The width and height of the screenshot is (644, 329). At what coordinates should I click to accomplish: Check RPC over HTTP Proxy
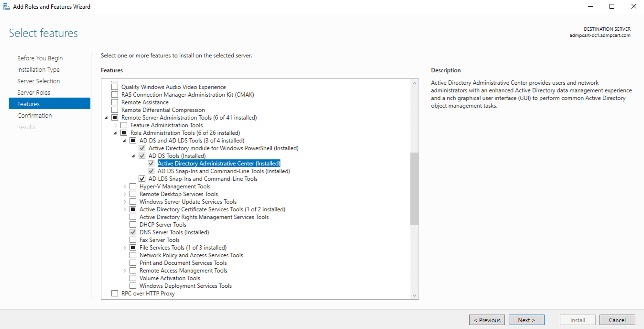[x=114, y=293]
